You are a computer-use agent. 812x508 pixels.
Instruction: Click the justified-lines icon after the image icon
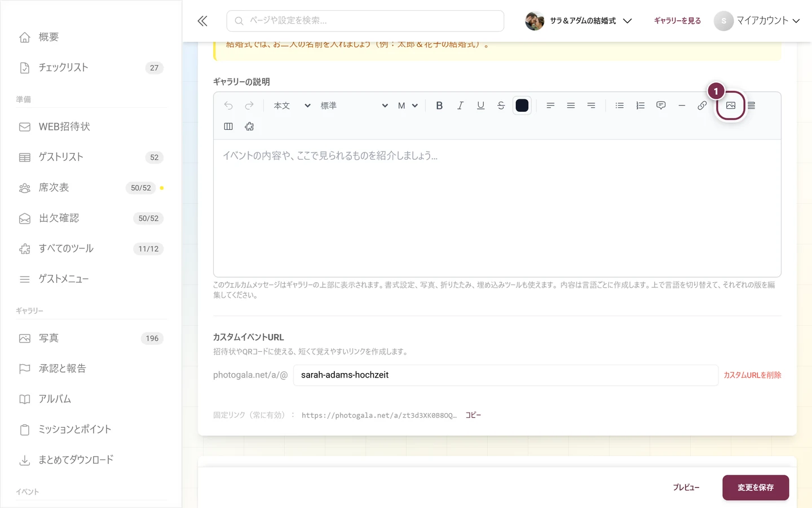pos(751,106)
